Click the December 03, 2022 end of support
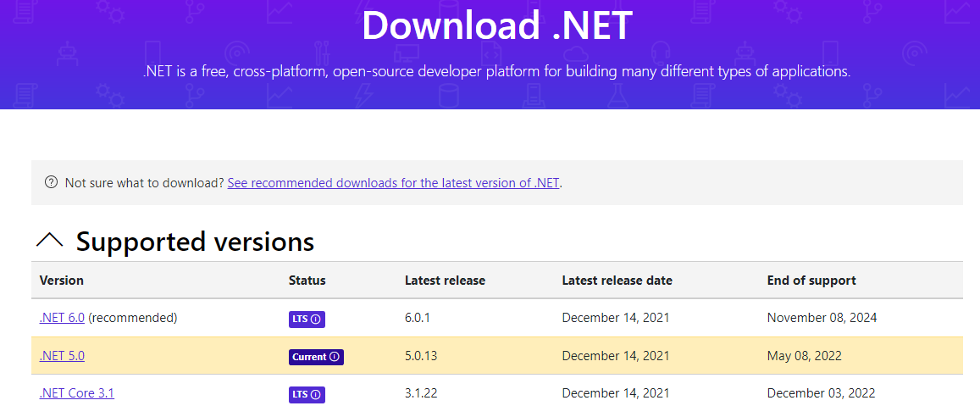This screenshot has width=980, height=417. (x=821, y=393)
